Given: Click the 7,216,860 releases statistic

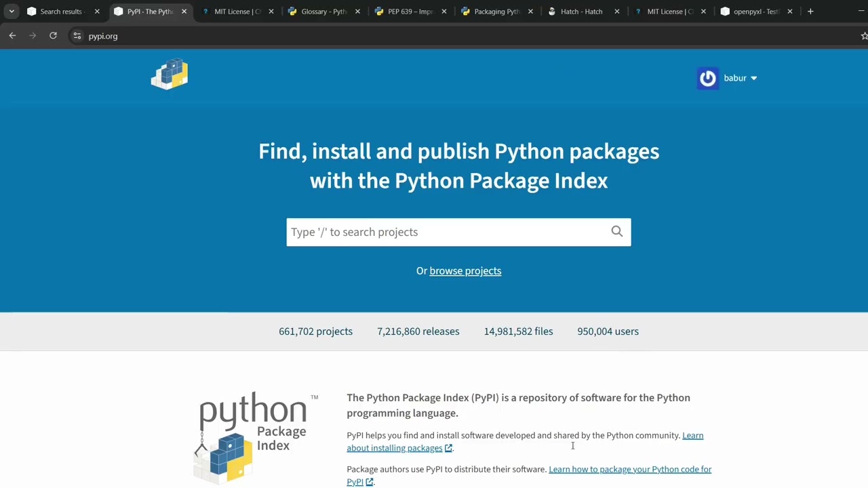Looking at the screenshot, I should (418, 331).
